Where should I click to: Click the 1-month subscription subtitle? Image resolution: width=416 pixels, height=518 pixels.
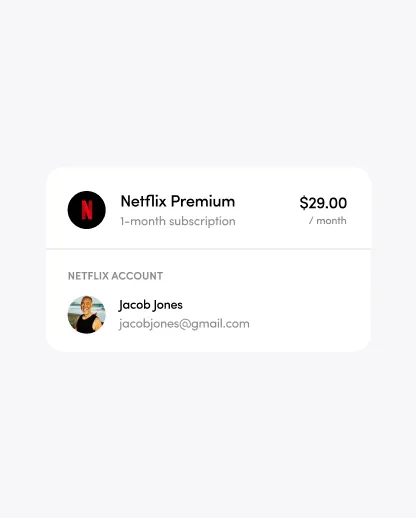pyautogui.click(x=178, y=221)
